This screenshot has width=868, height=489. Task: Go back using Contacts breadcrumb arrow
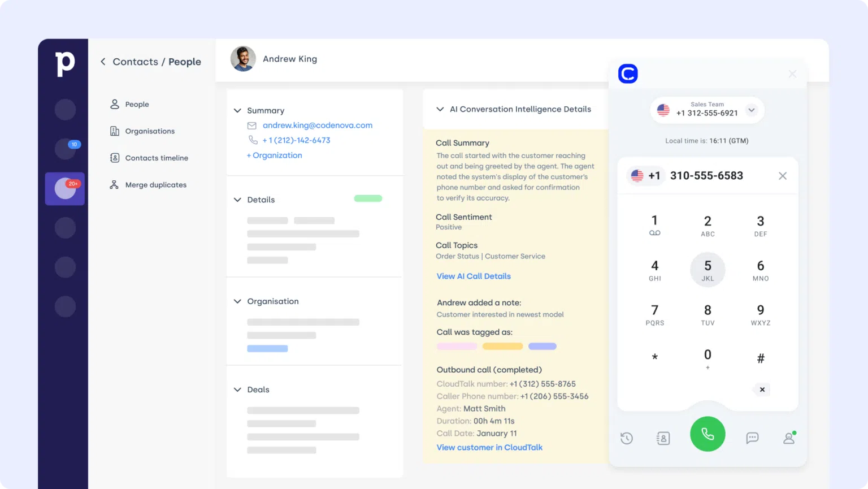tap(103, 62)
